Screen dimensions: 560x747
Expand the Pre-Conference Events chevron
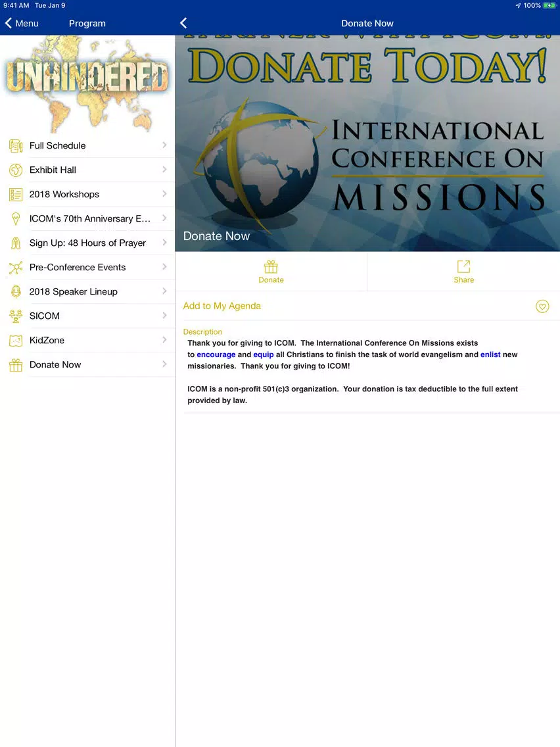click(x=164, y=267)
